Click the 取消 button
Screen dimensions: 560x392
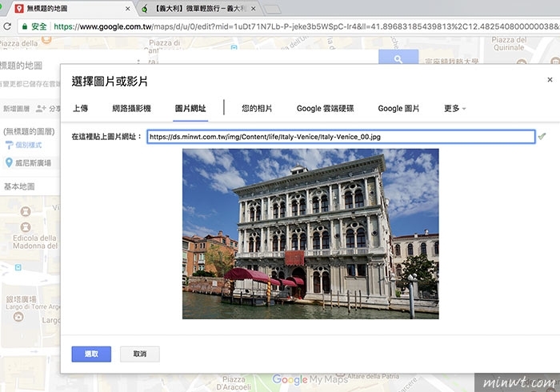click(139, 354)
